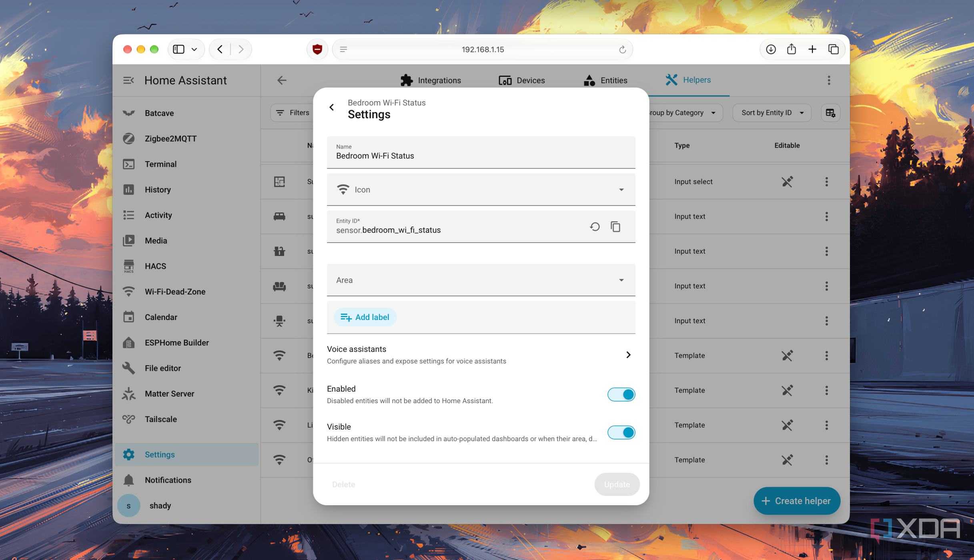Expand Voice assistants settings
This screenshot has height=560, width=974.
(481, 355)
